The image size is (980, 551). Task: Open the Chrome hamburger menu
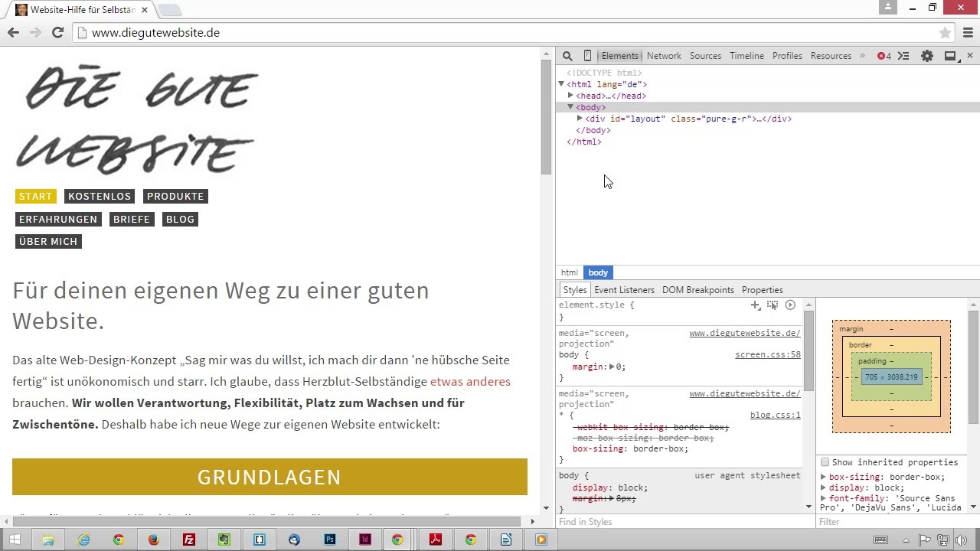coord(968,33)
